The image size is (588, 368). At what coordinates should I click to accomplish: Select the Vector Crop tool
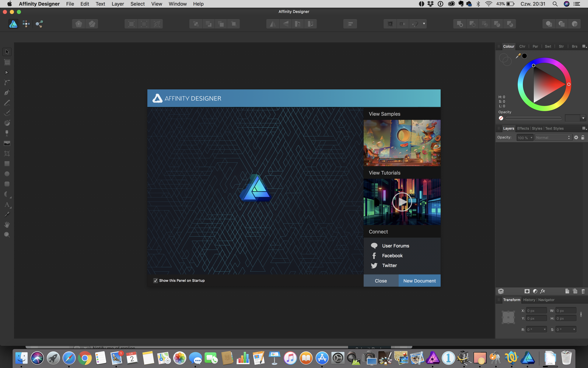click(7, 154)
